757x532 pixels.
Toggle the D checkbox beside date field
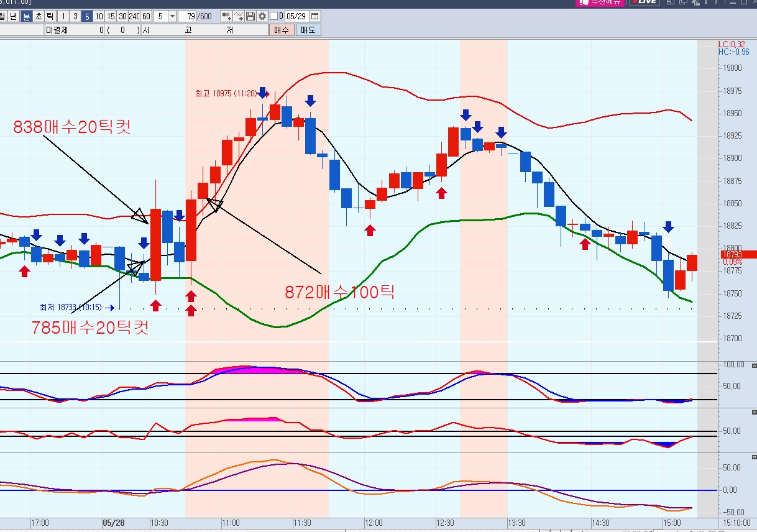(273, 16)
